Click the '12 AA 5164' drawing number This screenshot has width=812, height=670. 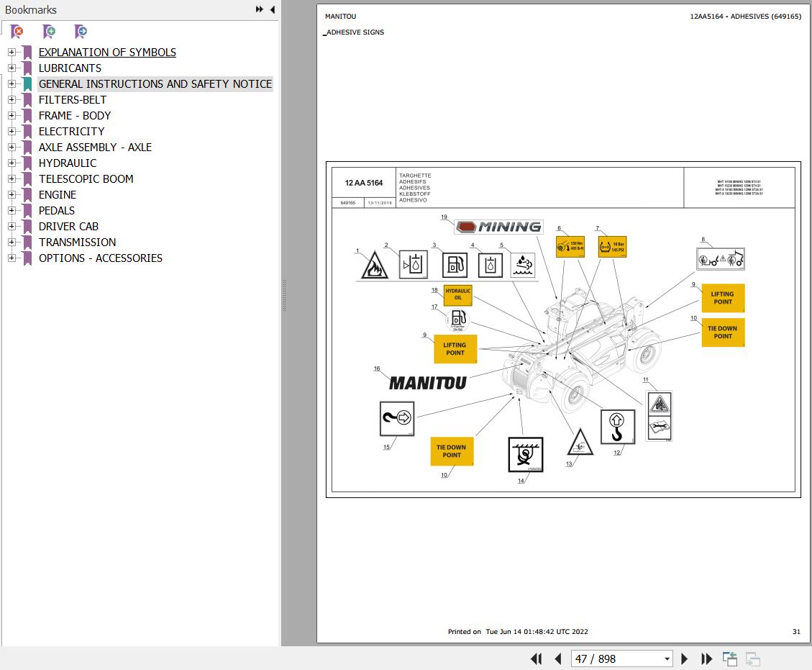(x=363, y=183)
